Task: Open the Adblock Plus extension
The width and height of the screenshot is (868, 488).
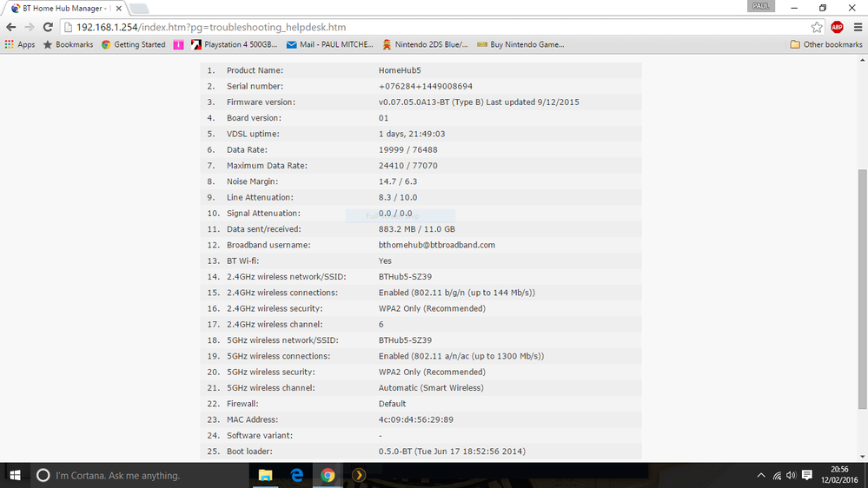Action: 837,27
